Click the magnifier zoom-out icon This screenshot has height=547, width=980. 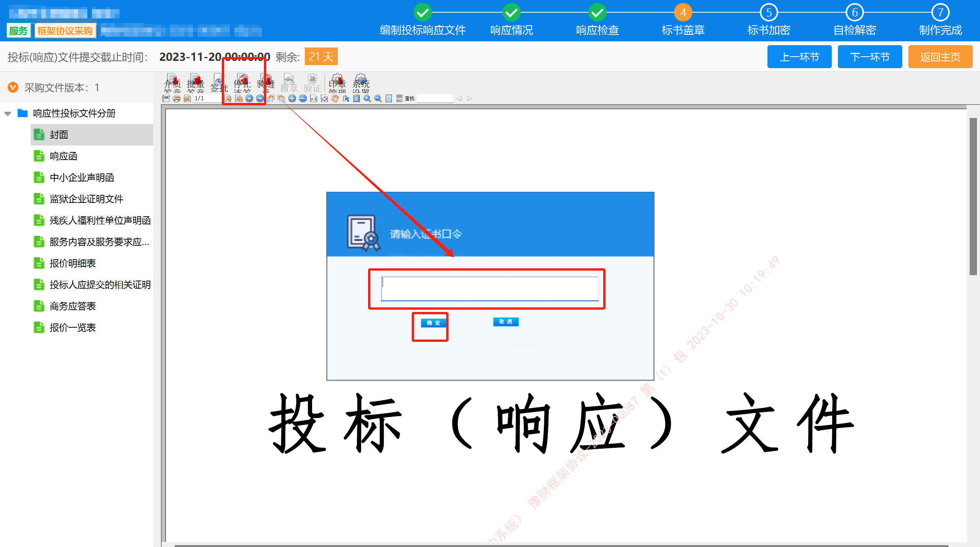click(378, 98)
